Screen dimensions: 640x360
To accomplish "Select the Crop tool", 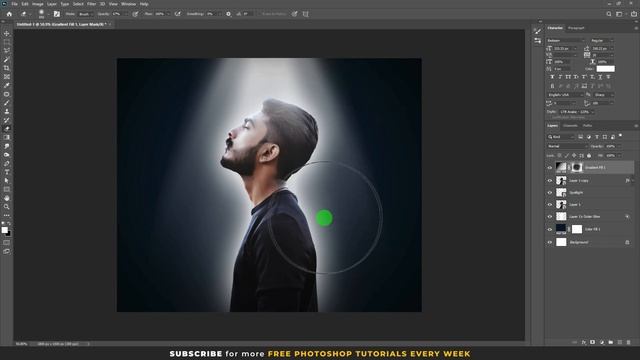I will [x=7, y=68].
